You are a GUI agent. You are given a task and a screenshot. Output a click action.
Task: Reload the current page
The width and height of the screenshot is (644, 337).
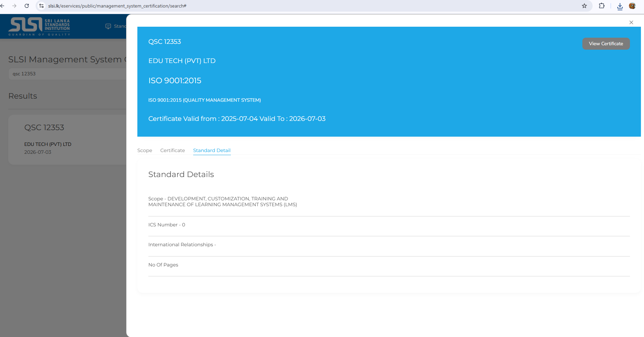coord(27,6)
